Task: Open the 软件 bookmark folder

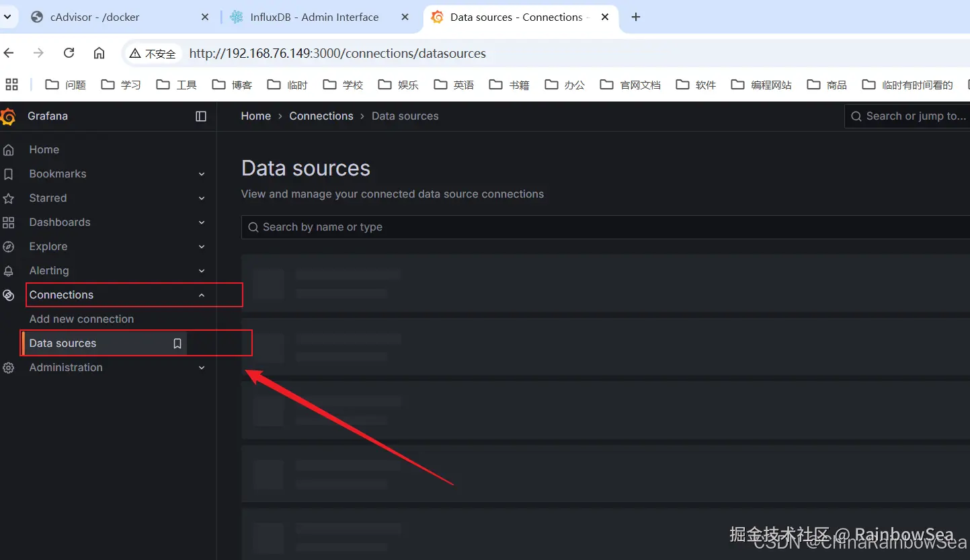Action: click(696, 85)
